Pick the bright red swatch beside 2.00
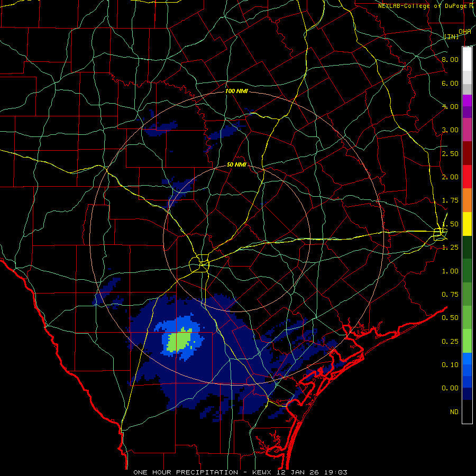The height and width of the screenshot is (476, 476). click(x=467, y=177)
